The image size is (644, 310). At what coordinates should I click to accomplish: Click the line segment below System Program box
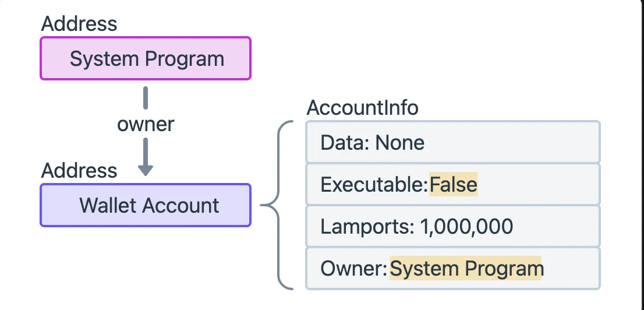pos(146,98)
